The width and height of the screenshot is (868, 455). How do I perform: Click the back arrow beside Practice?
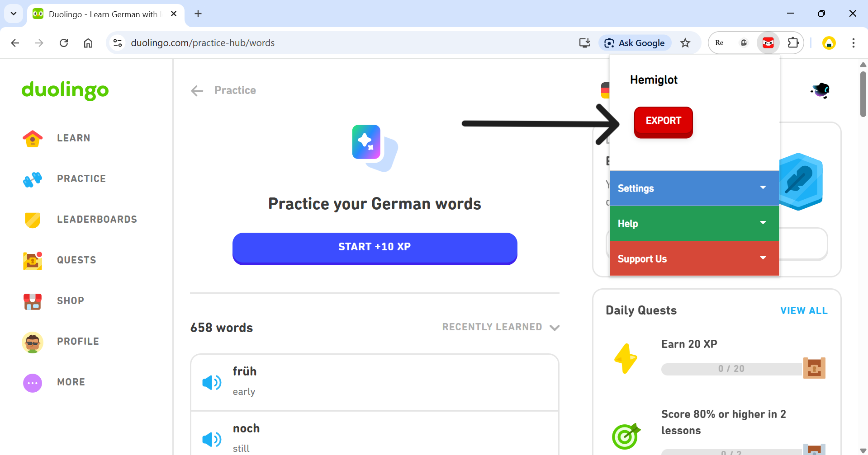(x=197, y=91)
